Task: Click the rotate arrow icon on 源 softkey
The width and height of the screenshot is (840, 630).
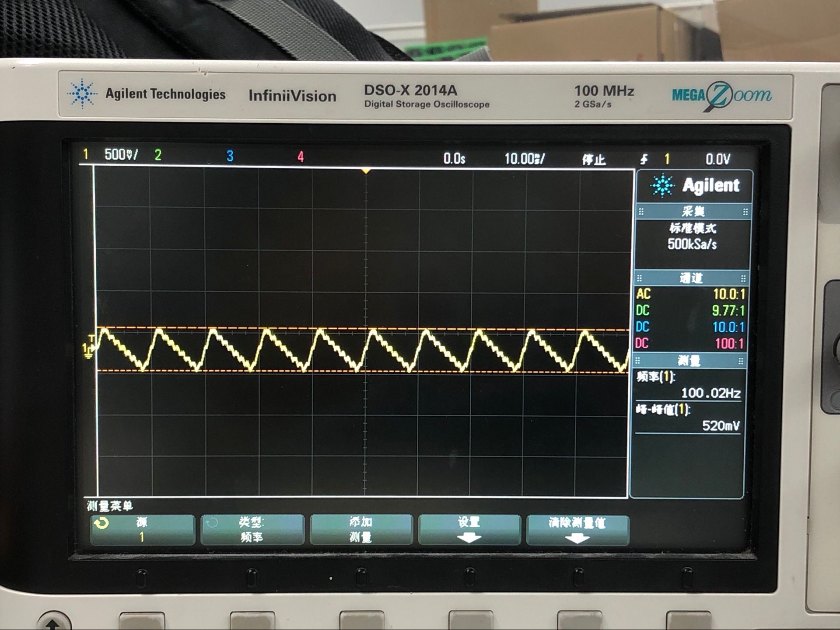Action: [x=101, y=523]
